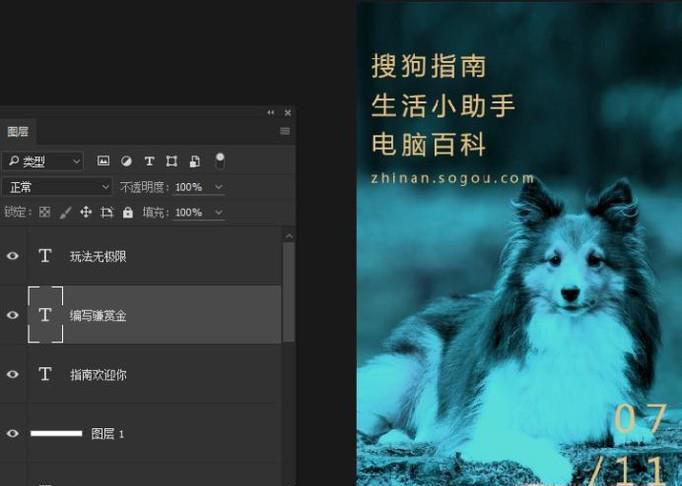This screenshot has height=486, width=682.
Task: Hide the 玩法无极限 text layer
Action: [x=13, y=256]
